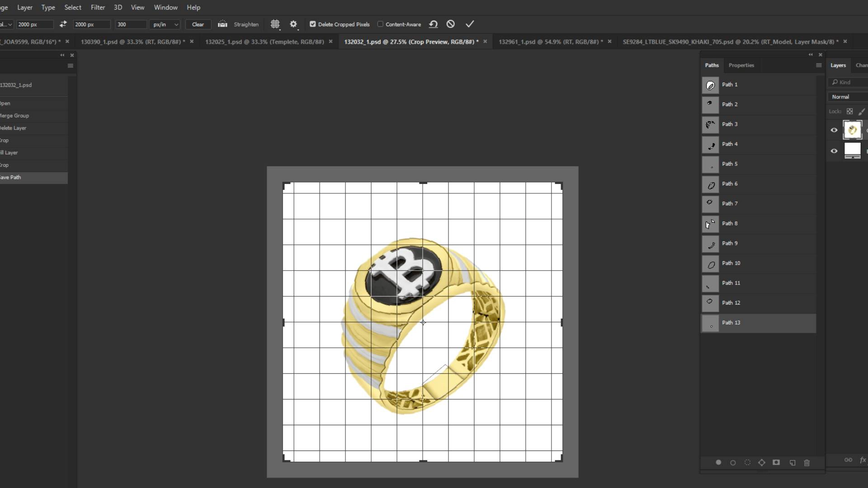Image resolution: width=868 pixels, height=488 pixels.
Task: Fill path with foreground color
Action: click(718, 463)
